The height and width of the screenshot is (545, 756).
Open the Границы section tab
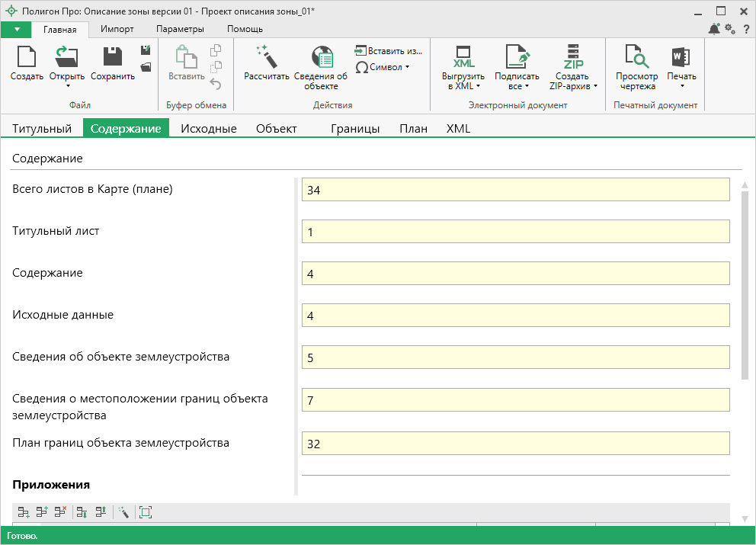point(355,129)
